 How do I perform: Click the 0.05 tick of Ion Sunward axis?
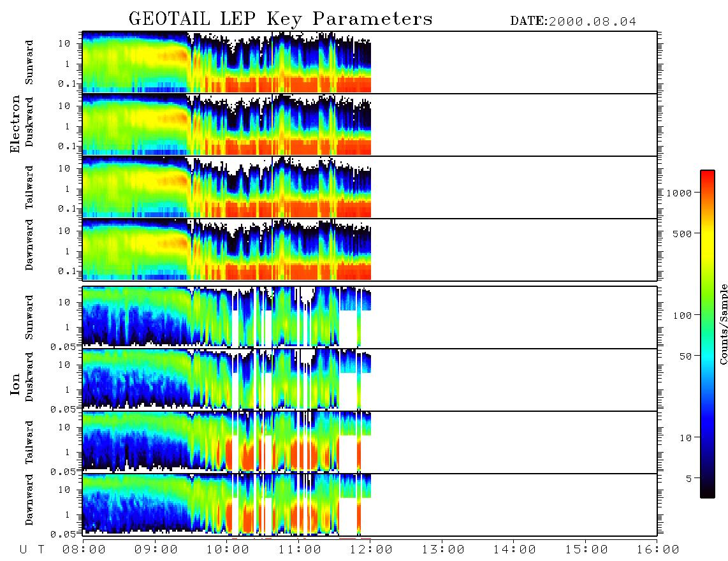point(62,346)
